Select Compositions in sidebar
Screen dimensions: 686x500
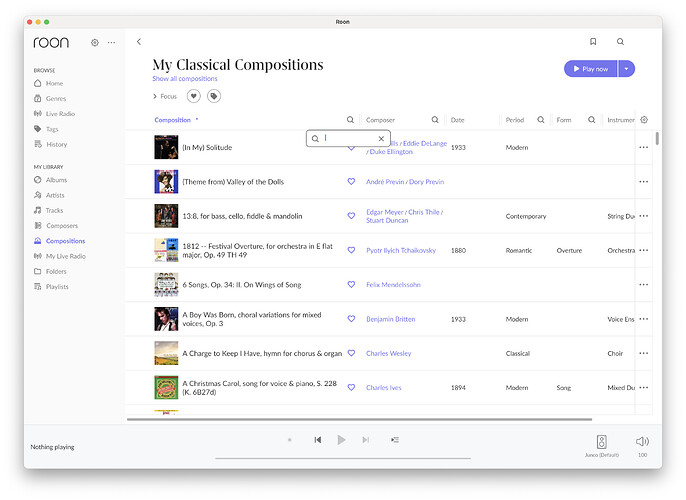(60, 241)
